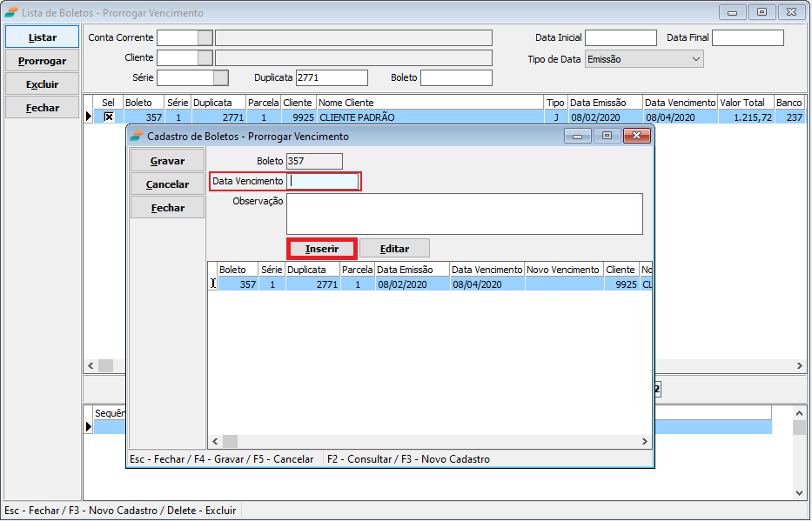This screenshot has height=521, width=812.
Task: Toggle the Sel checkbox for boleto 357
Action: (x=109, y=117)
